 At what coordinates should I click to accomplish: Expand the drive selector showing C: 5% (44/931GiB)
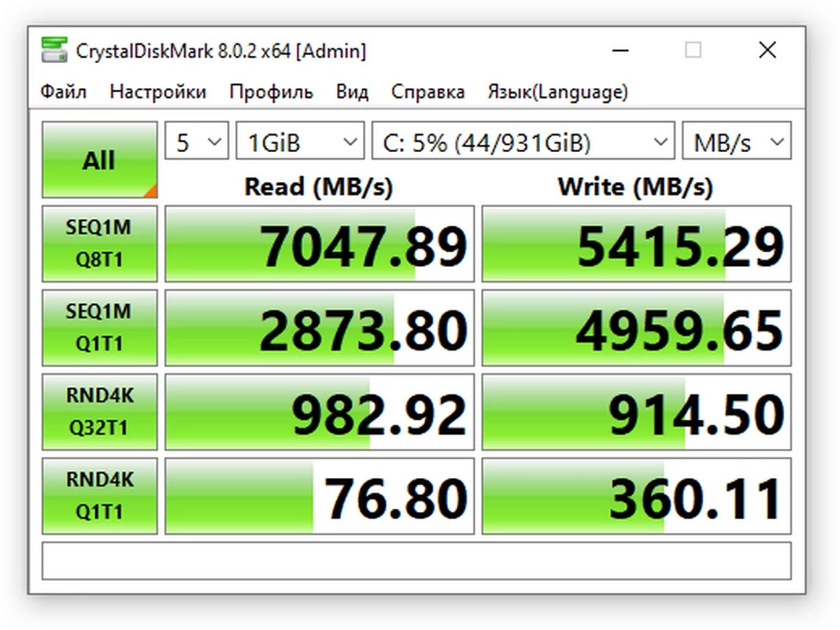(x=523, y=142)
